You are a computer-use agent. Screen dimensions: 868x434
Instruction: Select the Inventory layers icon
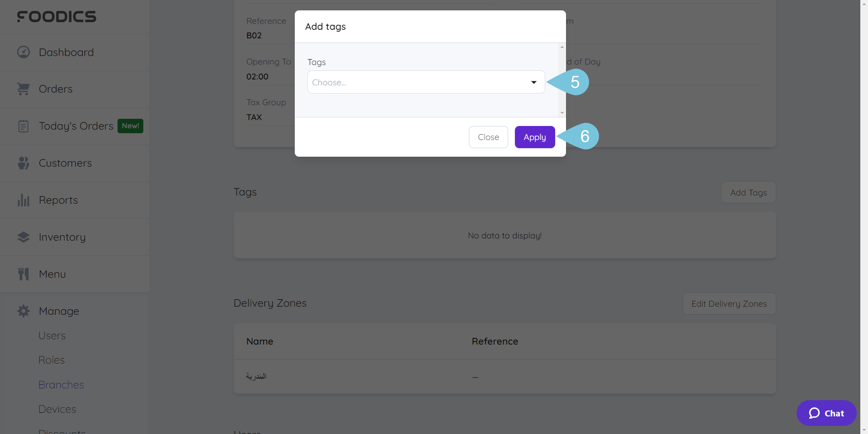pyautogui.click(x=23, y=237)
